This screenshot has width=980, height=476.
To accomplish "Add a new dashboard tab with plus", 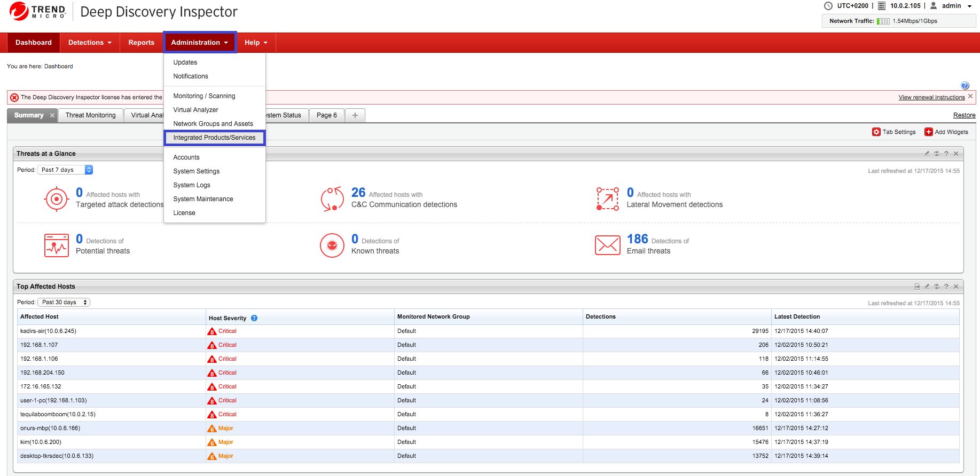I will click(x=355, y=115).
